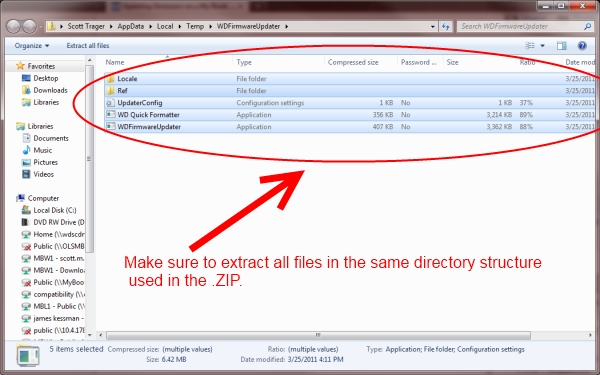600x375 pixels.
Task: Sort by the Name column header
Action: pyautogui.click(x=115, y=62)
